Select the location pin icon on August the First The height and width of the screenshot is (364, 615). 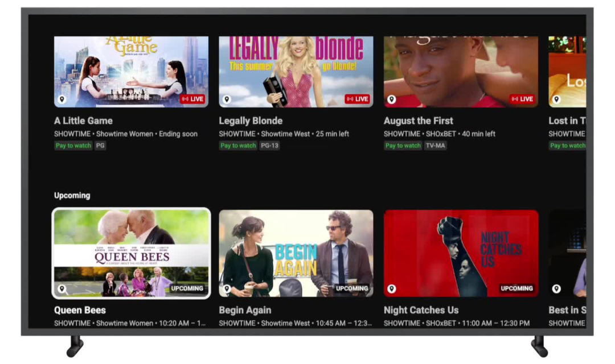point(391,98)
